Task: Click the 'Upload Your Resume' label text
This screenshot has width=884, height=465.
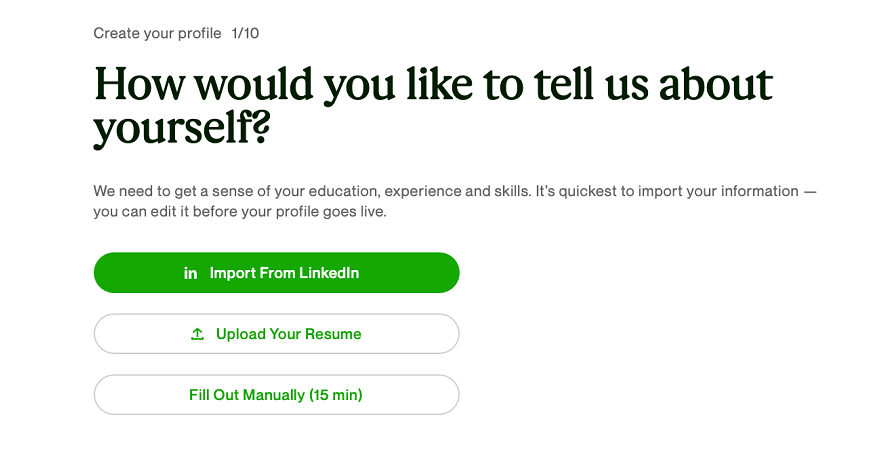Action: pyautogui.click(x=288, y=334)
